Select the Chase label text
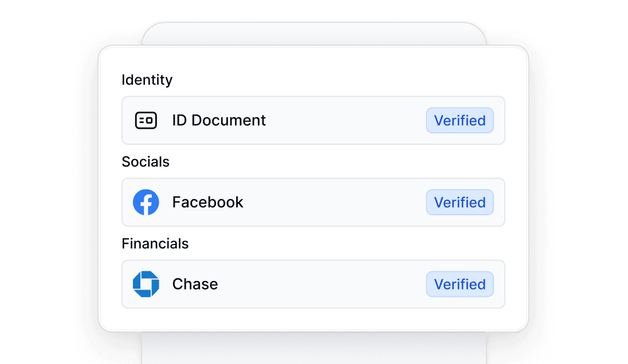 click(x=195, y=284)
